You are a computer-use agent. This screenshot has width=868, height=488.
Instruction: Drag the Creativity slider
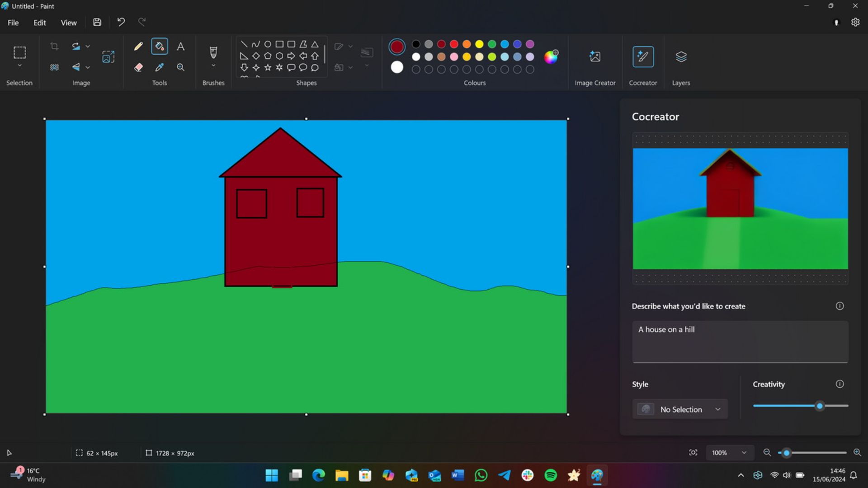[x=819, y=406]
